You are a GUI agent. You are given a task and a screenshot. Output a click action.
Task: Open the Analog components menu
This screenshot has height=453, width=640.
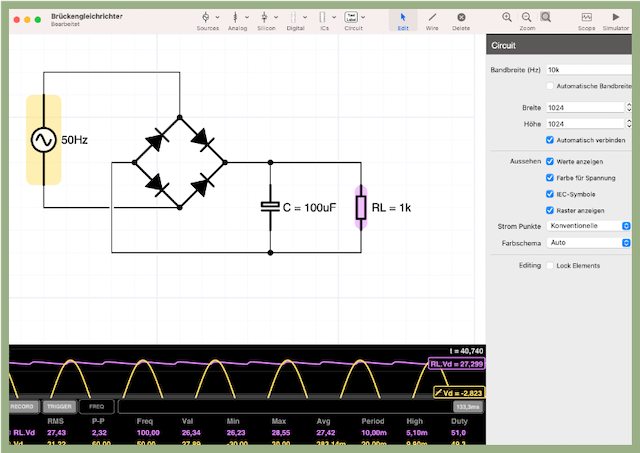click(237, 18)
